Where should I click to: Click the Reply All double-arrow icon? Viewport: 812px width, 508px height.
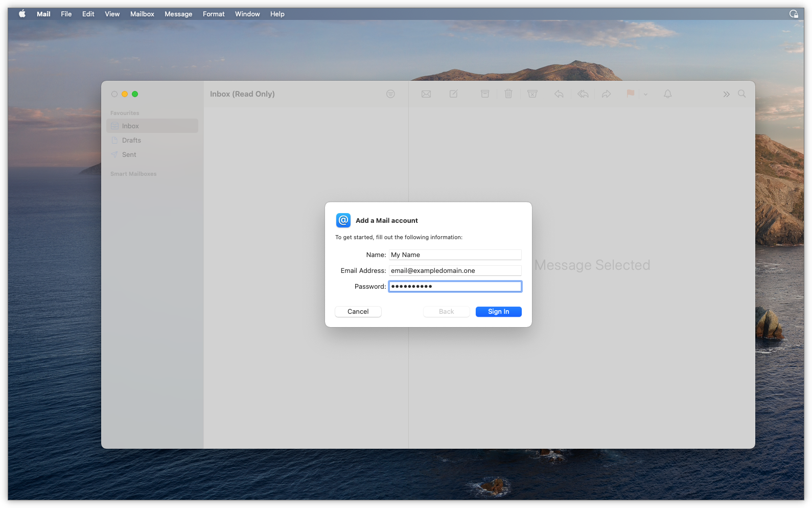(583, 94)
